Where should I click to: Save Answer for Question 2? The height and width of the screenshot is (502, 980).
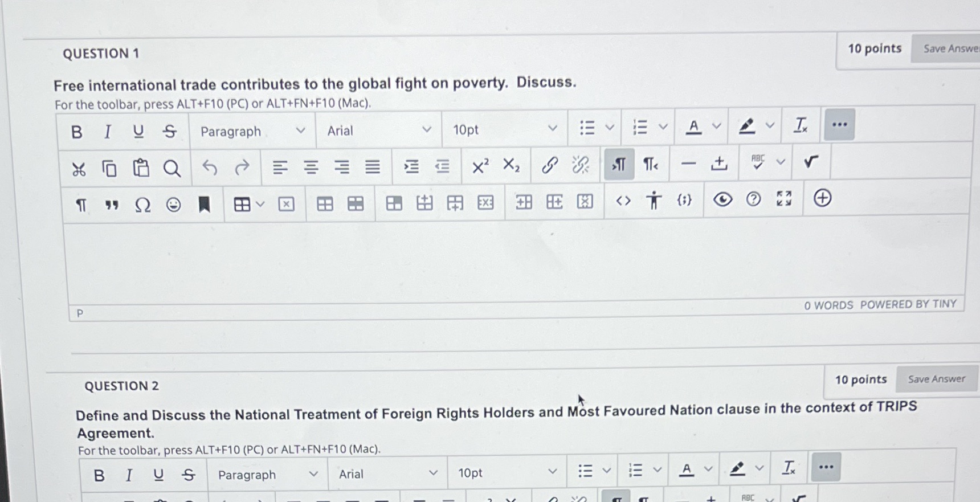936,379
